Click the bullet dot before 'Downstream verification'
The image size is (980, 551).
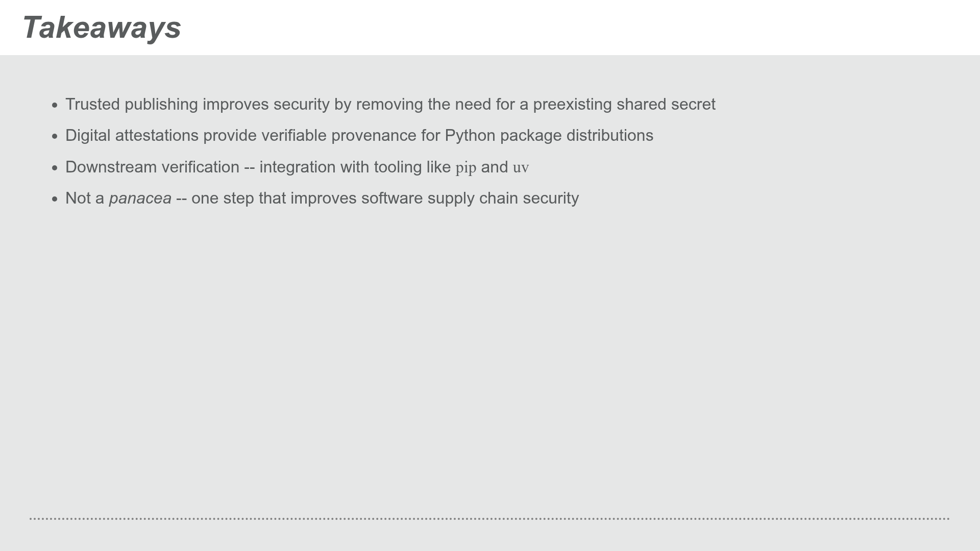click(x=55, y=168)
